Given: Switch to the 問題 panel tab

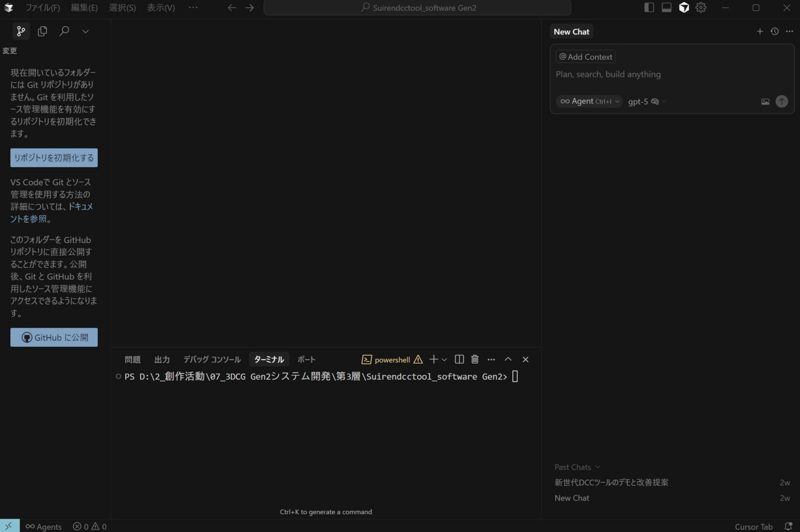Looking at the screenshot, I should click(133, 360).
